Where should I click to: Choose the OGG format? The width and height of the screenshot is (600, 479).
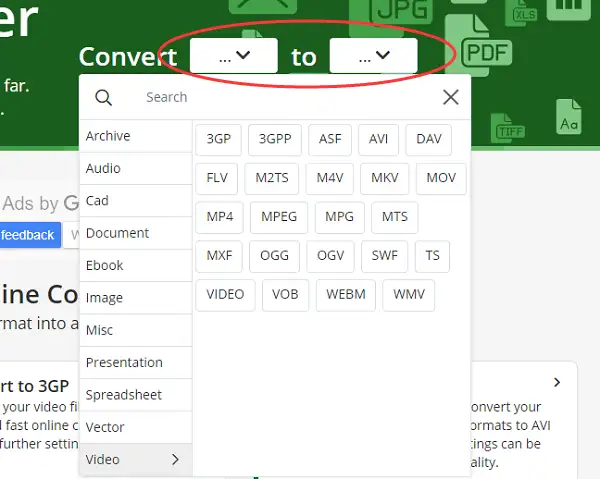274,256
